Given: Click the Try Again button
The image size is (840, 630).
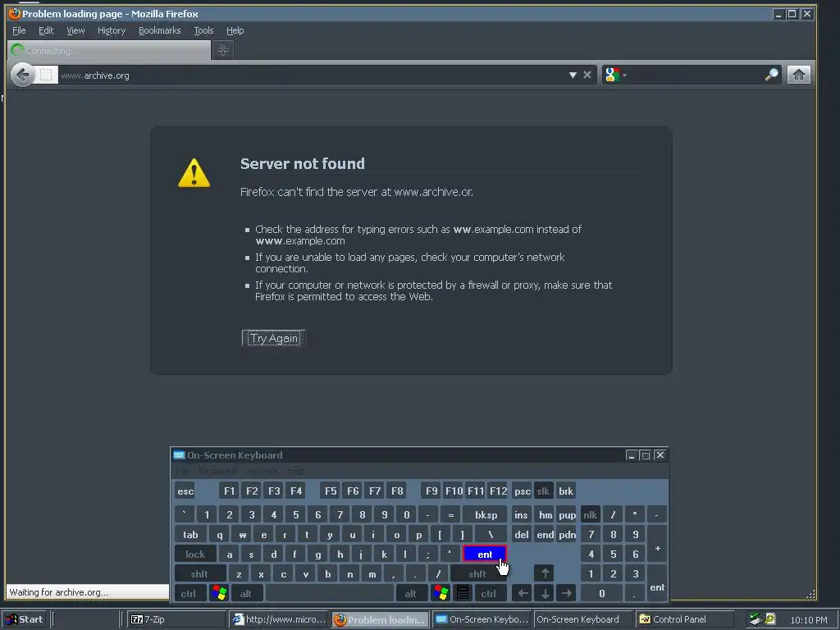Looking at the screenshot, I should [274, 338].
